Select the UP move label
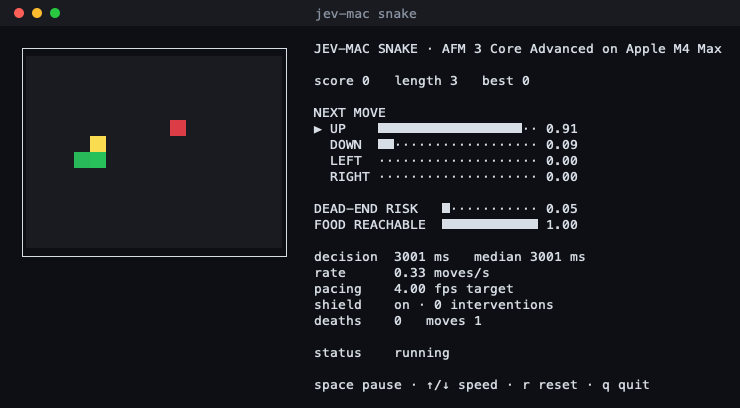This screenshot has width=740, height=408. click(x=338, y=129)
